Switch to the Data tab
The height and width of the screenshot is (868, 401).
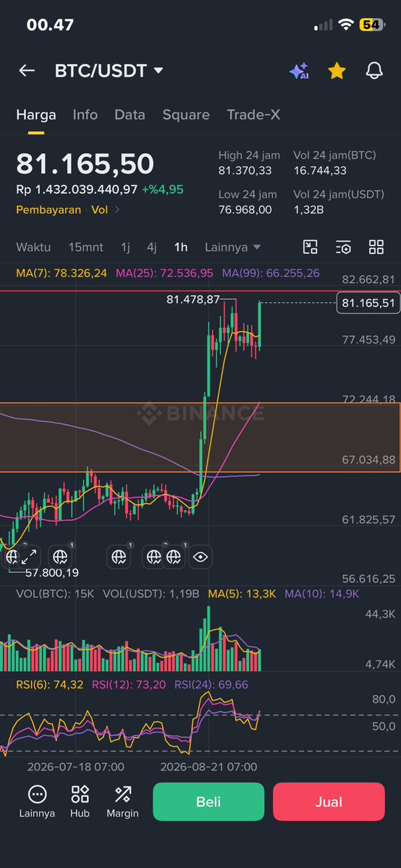tap(130, 114)
